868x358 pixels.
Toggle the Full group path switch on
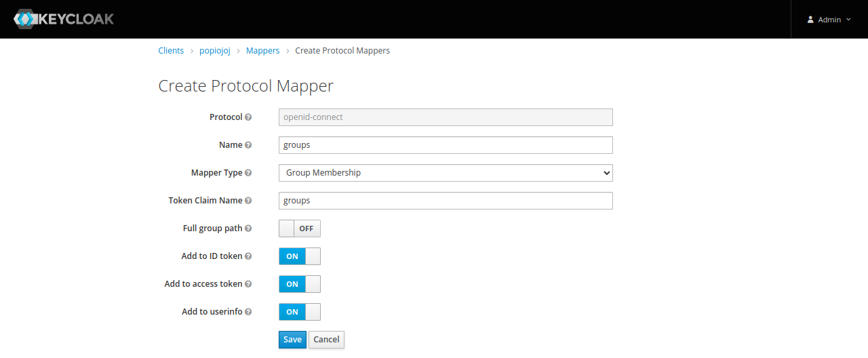(x=300, y=228)
